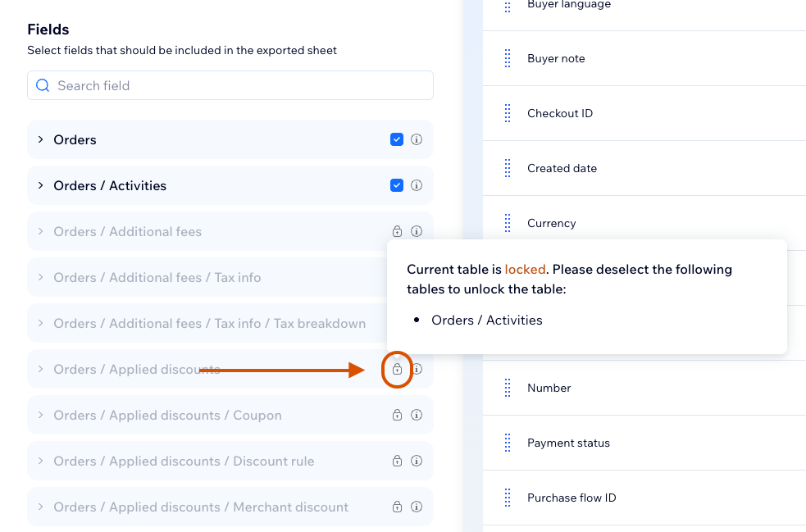Open info icon for Orders / Applied discounts

coord(417,369)
